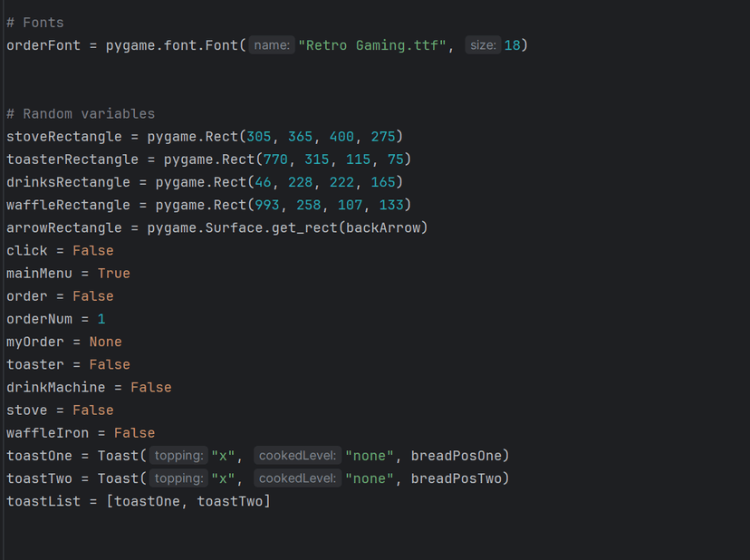
Task: Click the None value assigned to myOrder
Action: coord(105,342)
